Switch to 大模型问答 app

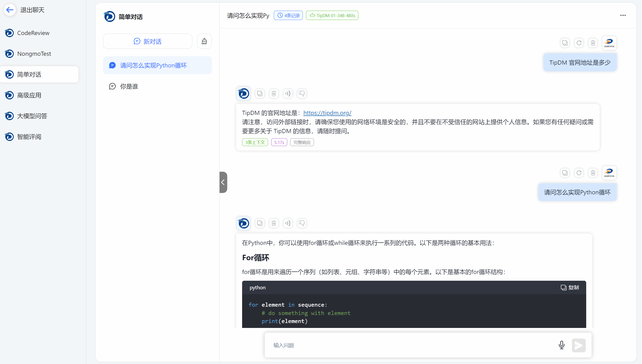32,116
